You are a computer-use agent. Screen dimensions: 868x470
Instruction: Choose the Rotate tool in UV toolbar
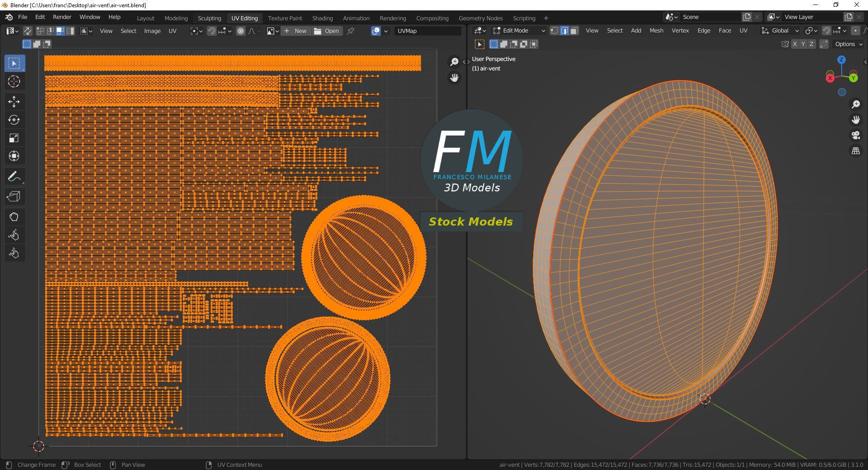[14, 120]
